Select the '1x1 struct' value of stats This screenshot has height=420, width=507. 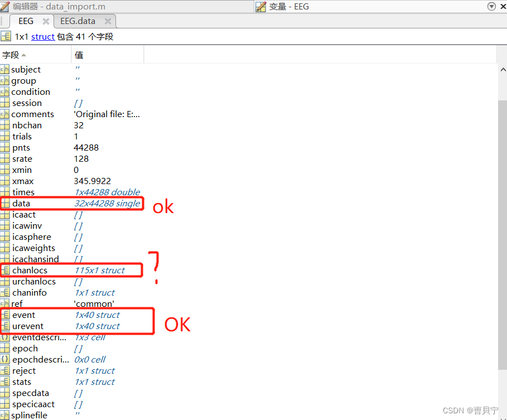pos(95,382)
